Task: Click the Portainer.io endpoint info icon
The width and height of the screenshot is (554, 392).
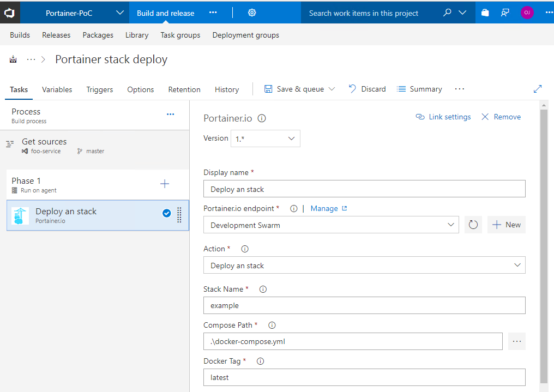Action: click(x=293, y=209)
